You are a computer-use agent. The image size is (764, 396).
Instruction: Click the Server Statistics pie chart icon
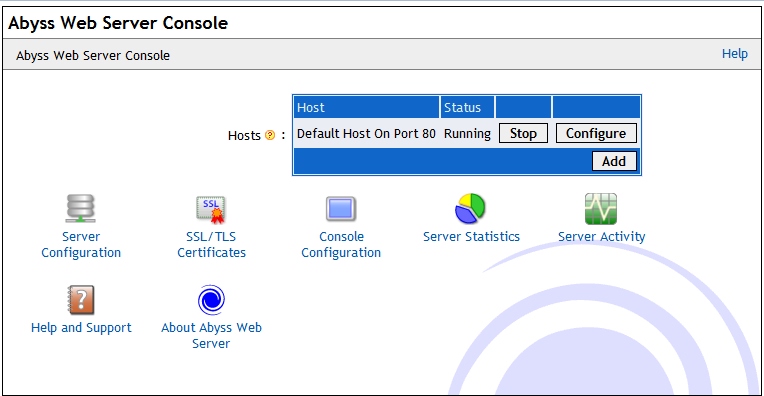[x=470, y=209]
